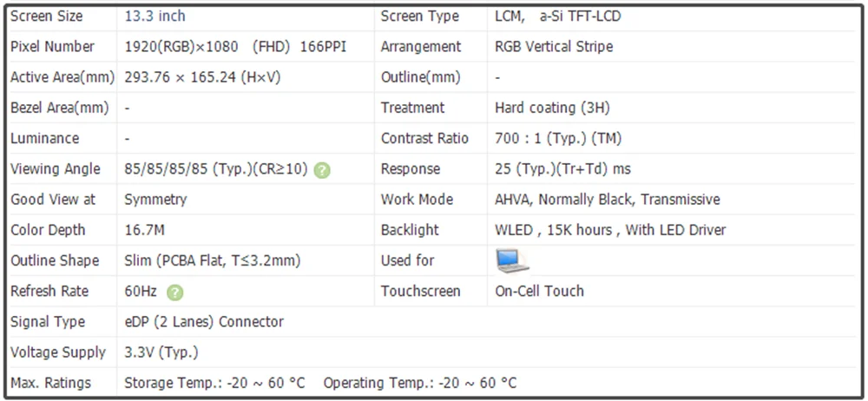Click the AHVA, Normally Black, Transmissive text
868x401 pixels.
coord(607,200)
